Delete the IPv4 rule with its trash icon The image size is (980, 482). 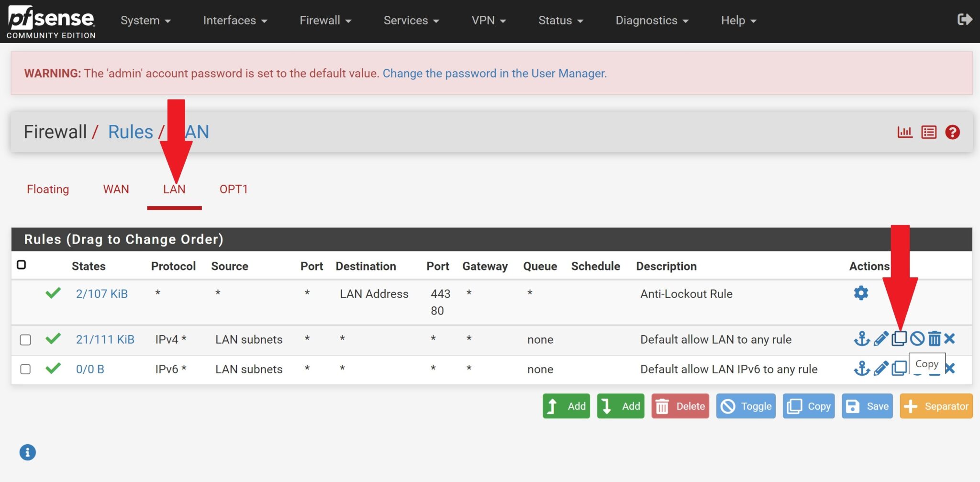(935, 339)
